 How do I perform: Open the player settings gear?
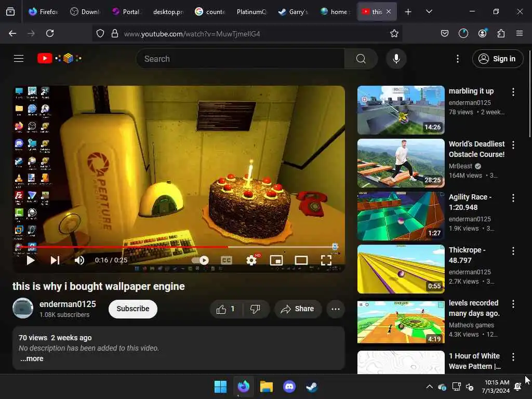point(252,260)
